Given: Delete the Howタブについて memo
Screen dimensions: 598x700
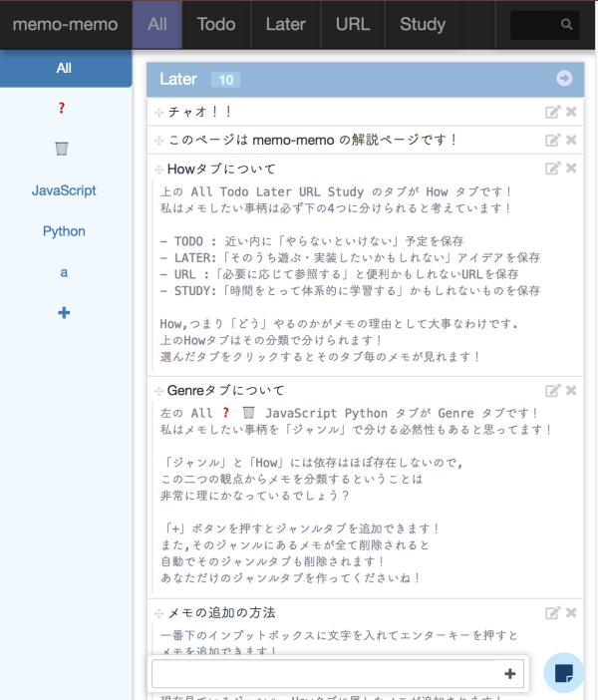Looking at the screenshot, I should pos(571,168).
